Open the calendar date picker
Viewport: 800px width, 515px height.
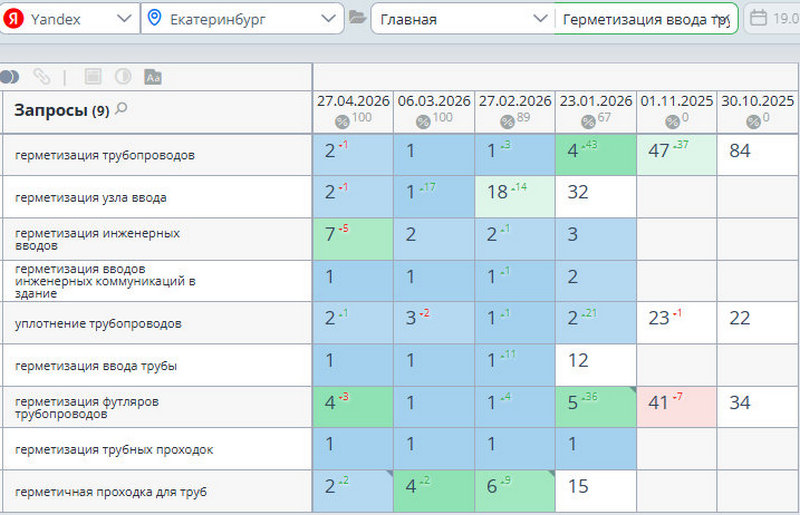[x=758, y=18]
